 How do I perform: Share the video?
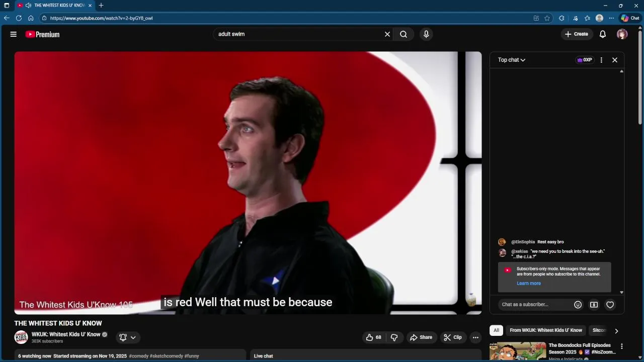(x=421, y=337)
